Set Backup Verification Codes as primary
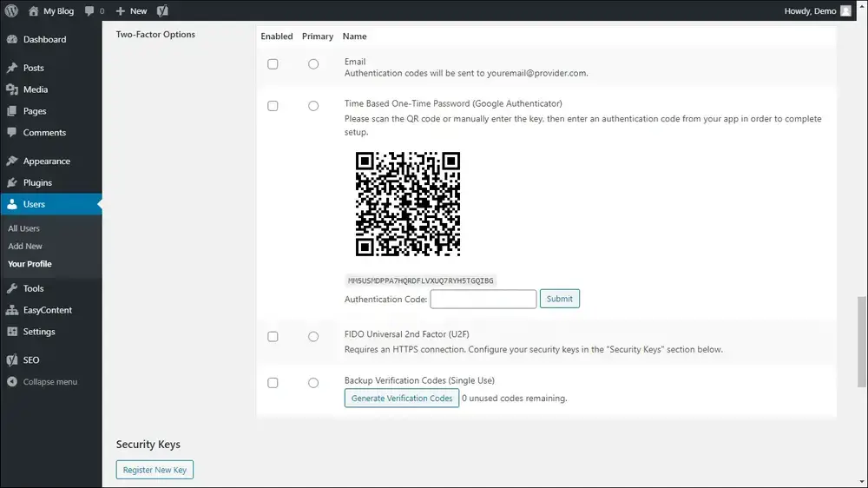 click(313, 383)
